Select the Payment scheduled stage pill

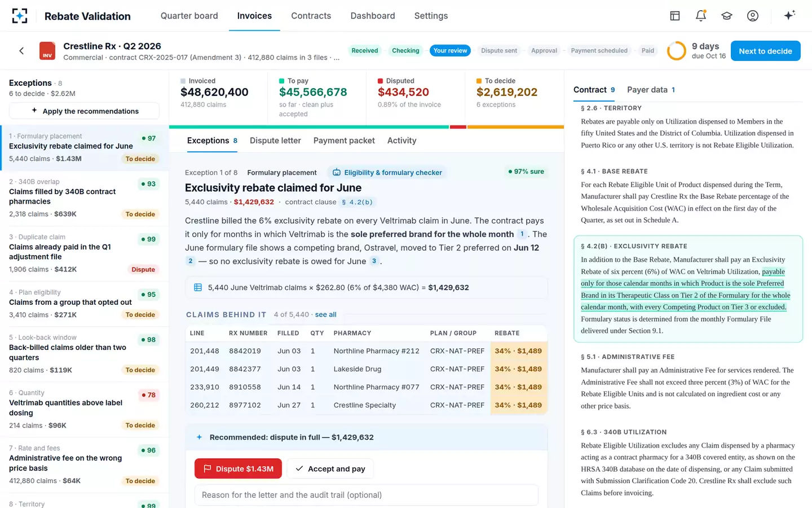599,51
